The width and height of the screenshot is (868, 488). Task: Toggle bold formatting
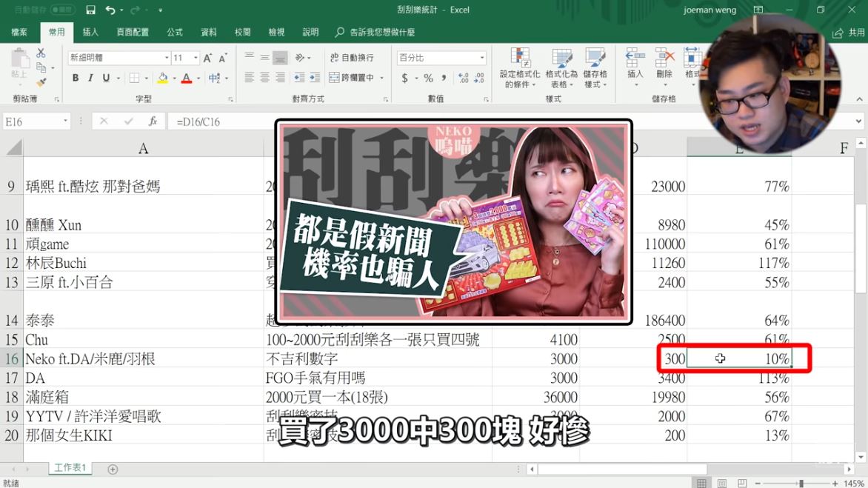pyautogui.click(x=76, y=78)
